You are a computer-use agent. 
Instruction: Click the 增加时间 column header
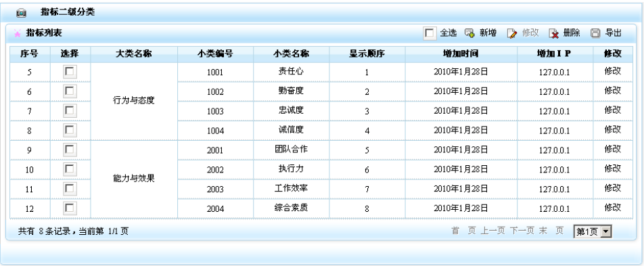click(x=461, y=54)
